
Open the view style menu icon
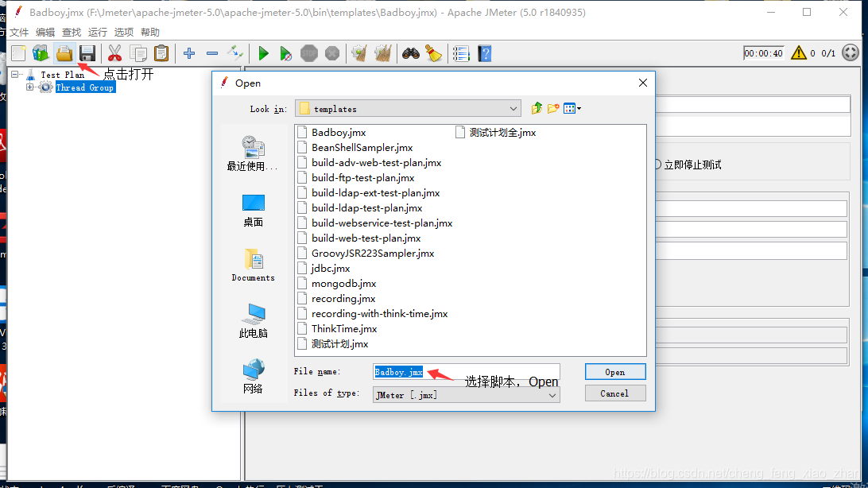click(572, 108)
